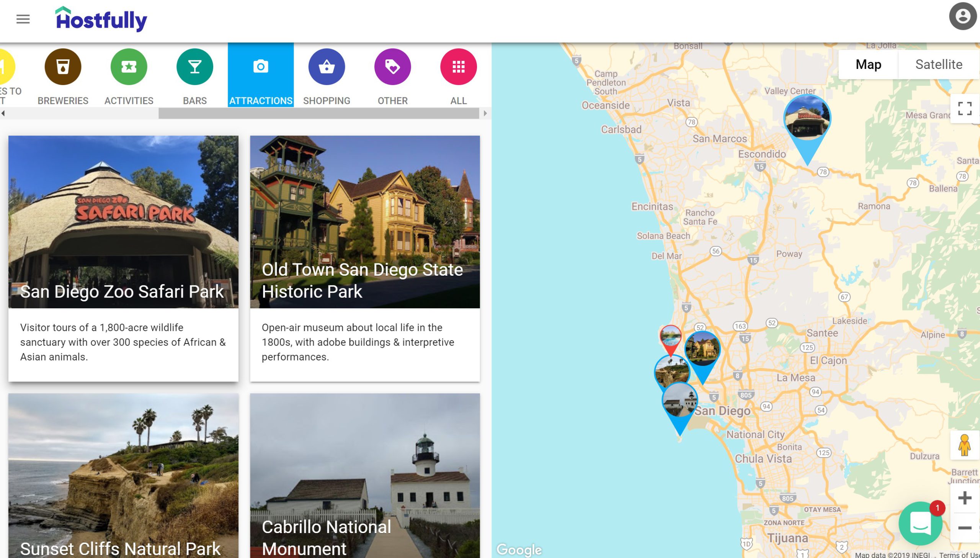Image resolution: width=980 pixels, height=558 pixels.
Task: Open the San Diego Zoo Safari Park card
Action: tap(123, 258)
